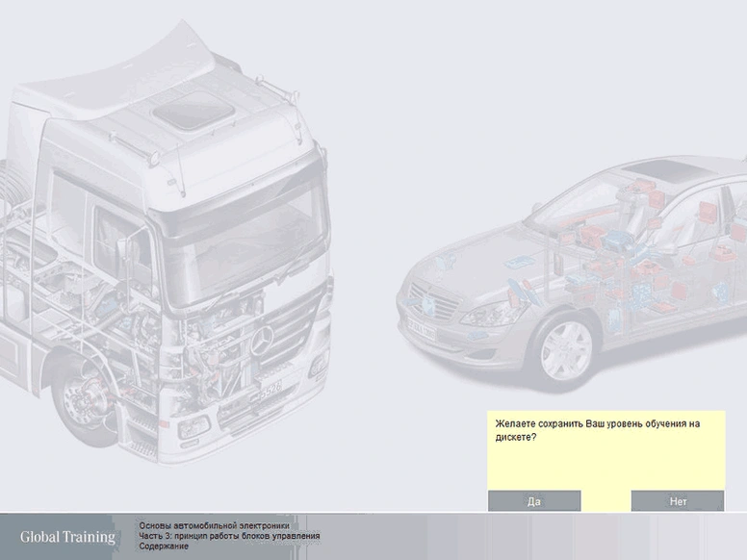Click the truck's side mirror
Image resolution: width=747 pixels, height=560 pixels.
coord(126,252)
